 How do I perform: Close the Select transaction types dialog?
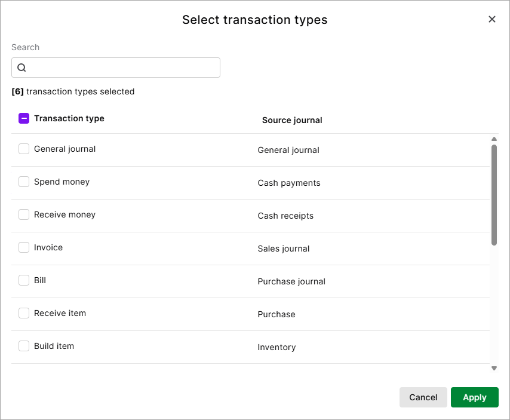click(x=492, y=19)
